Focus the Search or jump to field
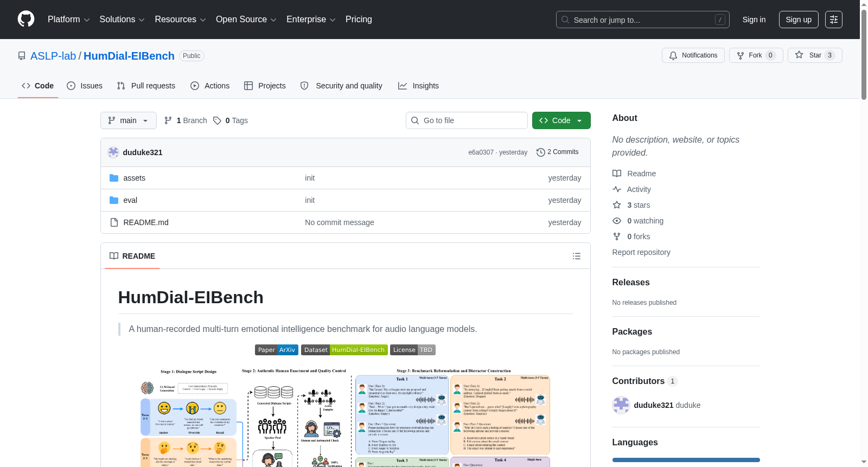The height and width of the screenshot is (467, 868). pyautogui.click(x=642, y=20)
